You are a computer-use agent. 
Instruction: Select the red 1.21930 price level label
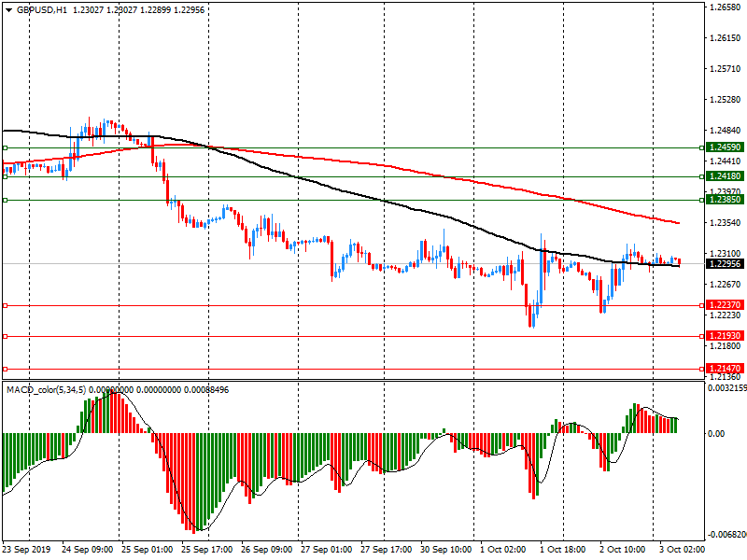click(x=725, y=336)
